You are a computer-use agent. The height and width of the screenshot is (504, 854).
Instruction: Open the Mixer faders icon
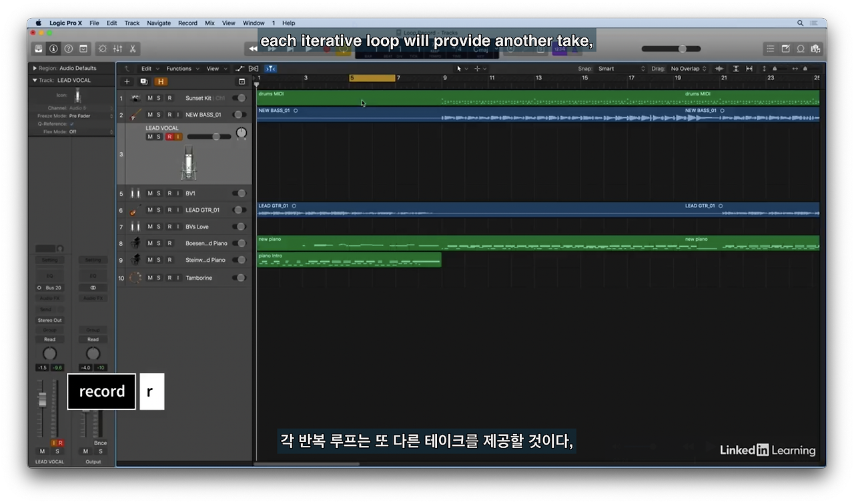(118, 49)
